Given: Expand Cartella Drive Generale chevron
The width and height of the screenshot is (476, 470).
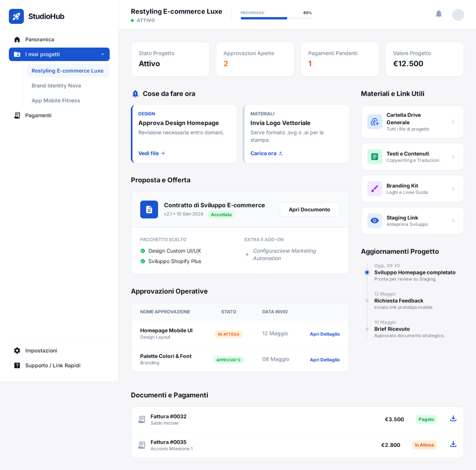Looking at the screenshot, I should [x=453, y=122].
